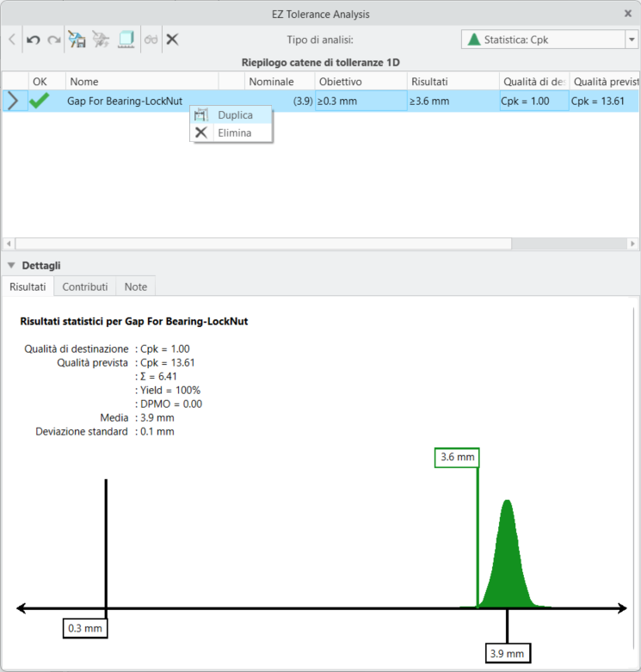Click the Cpk = 13.61 predicted quality cell
This screenshot has width=641, height=672.
[x=604, y=102]
